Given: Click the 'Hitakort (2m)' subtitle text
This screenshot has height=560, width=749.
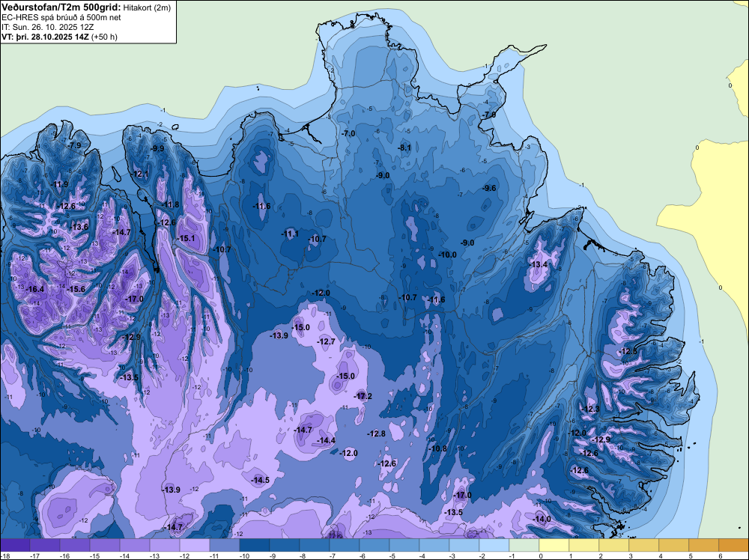Looking at the screenshot, I should (147, 7).
